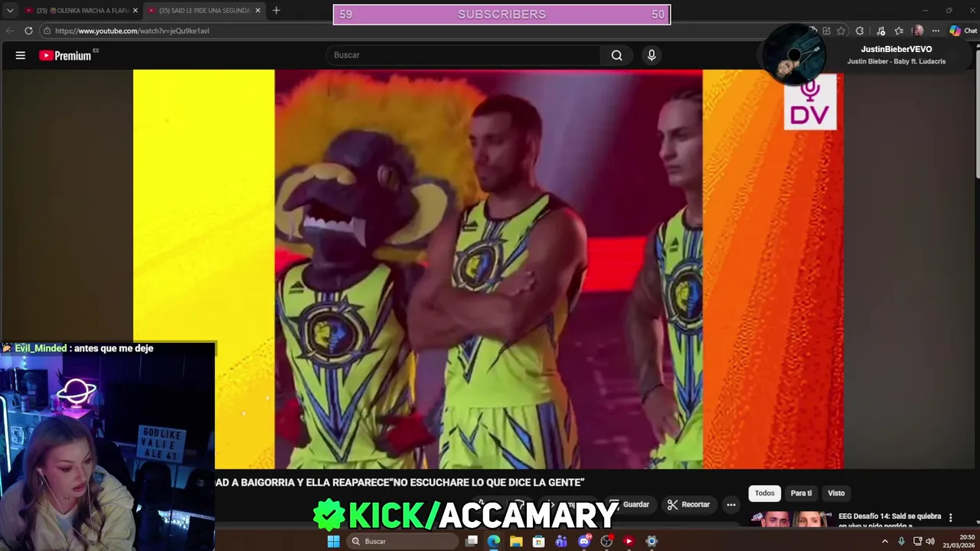Expand the tab list dropdown arrow

[10, 11]
